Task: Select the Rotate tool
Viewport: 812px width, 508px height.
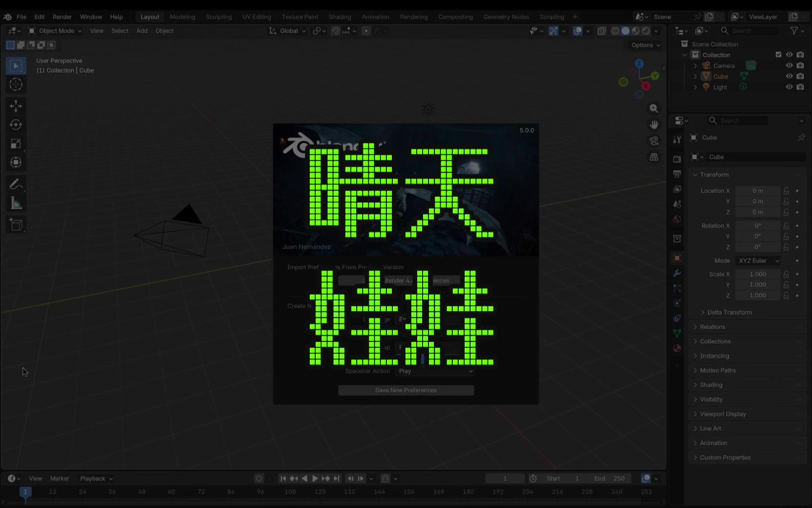Action: point(16,125)
